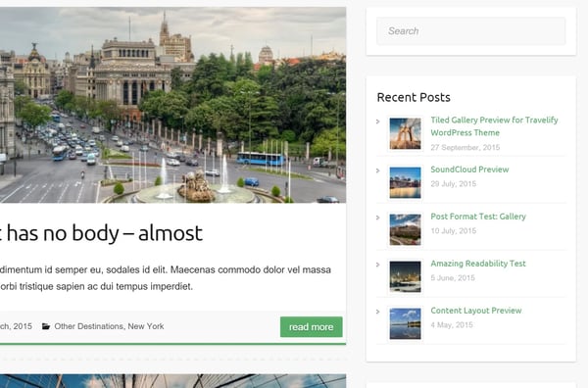The width and height of the screenshot is (588, 388).
Task: Click the '29 July, 2015' date text
Action: coord(454,183)
